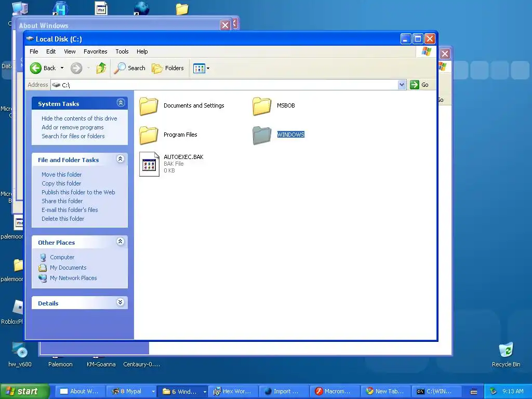Click Share this folder link
This screenshot has width=532, height=399.
[62, 201]
